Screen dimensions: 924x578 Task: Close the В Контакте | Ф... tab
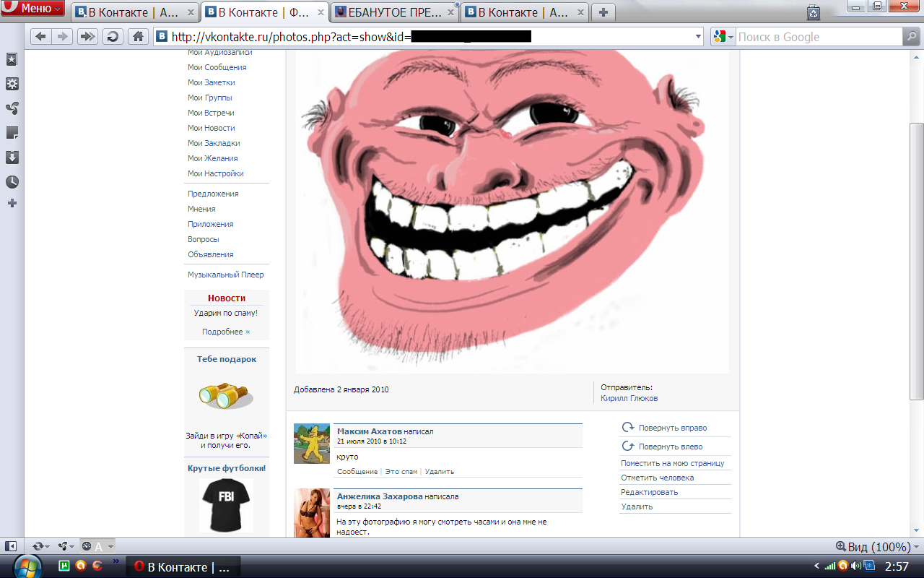[321, 12]
